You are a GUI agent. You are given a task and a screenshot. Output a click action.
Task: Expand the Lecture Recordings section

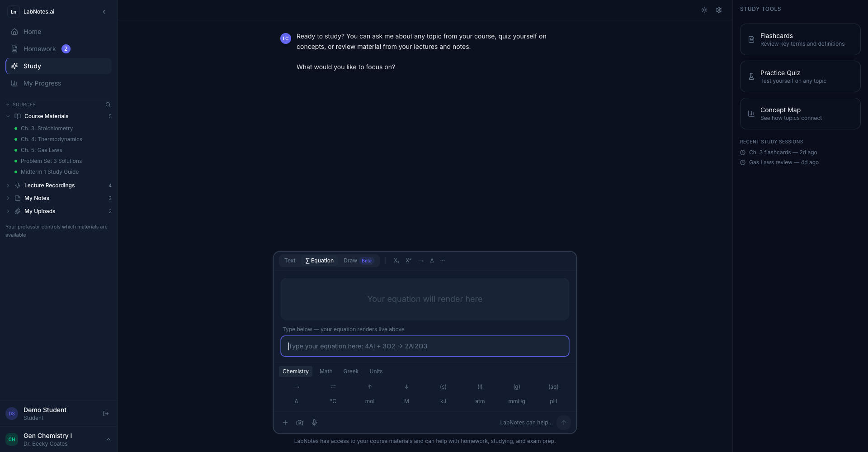click(8, 185)
